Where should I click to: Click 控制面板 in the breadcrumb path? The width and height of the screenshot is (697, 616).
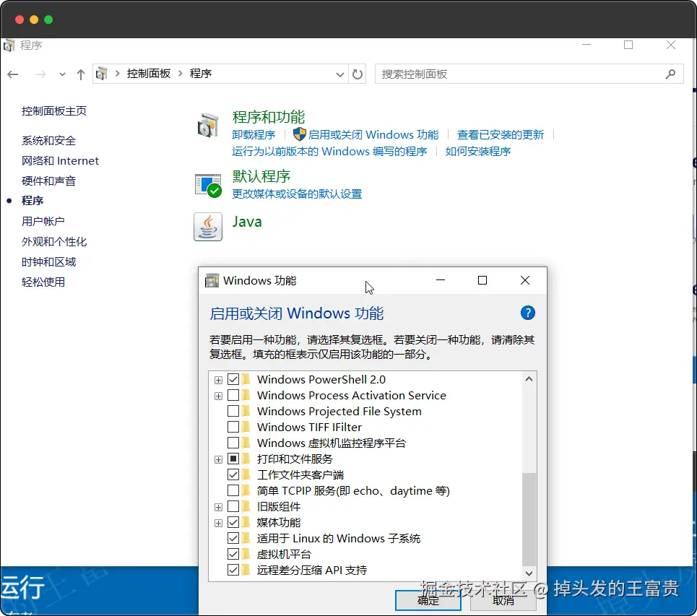149,74
